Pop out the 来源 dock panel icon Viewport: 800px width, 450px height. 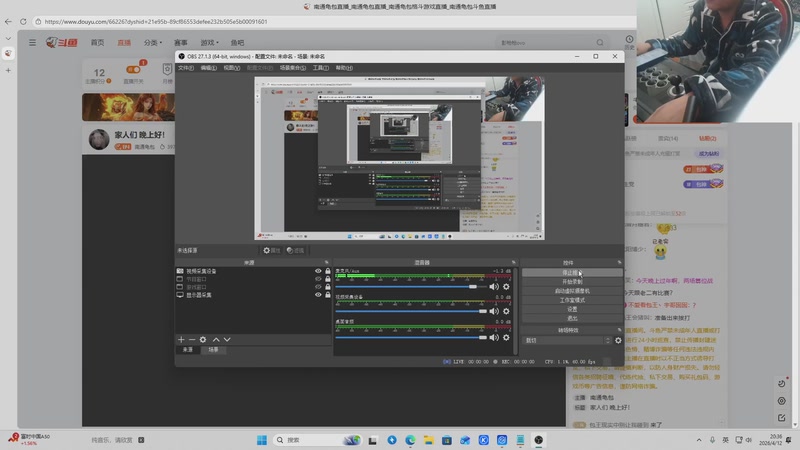click(327, 262)
